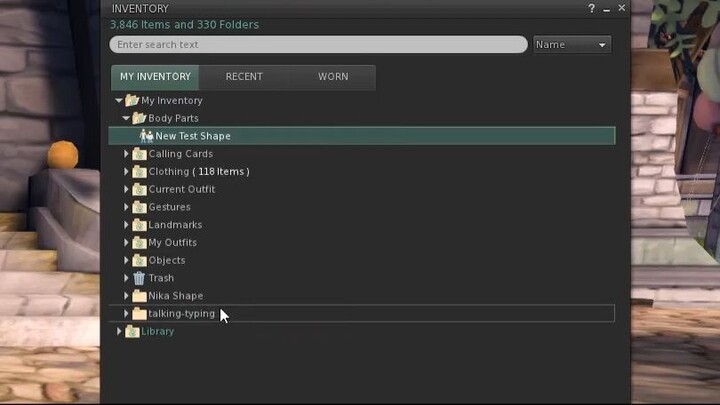Click the New Test Shape body icon
Viewport: 720px width, 405px height.
[146, 136]
